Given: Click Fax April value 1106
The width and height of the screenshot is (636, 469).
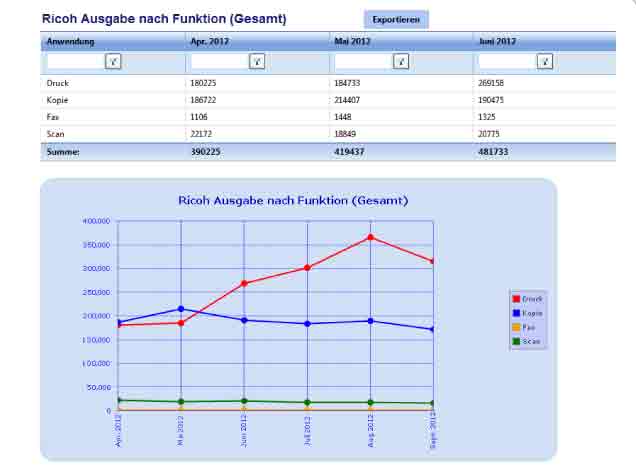Looking at the screenshot, I should (199, 117).
